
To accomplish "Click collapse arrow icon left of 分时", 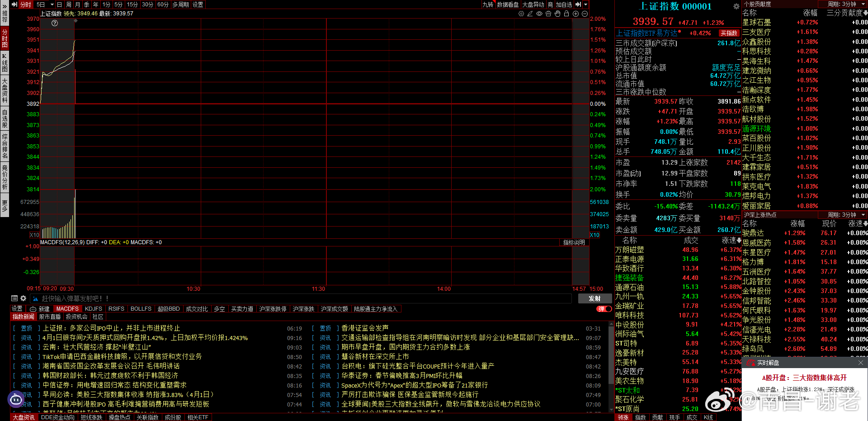I will pyautogui.click(x=14, y=5).
